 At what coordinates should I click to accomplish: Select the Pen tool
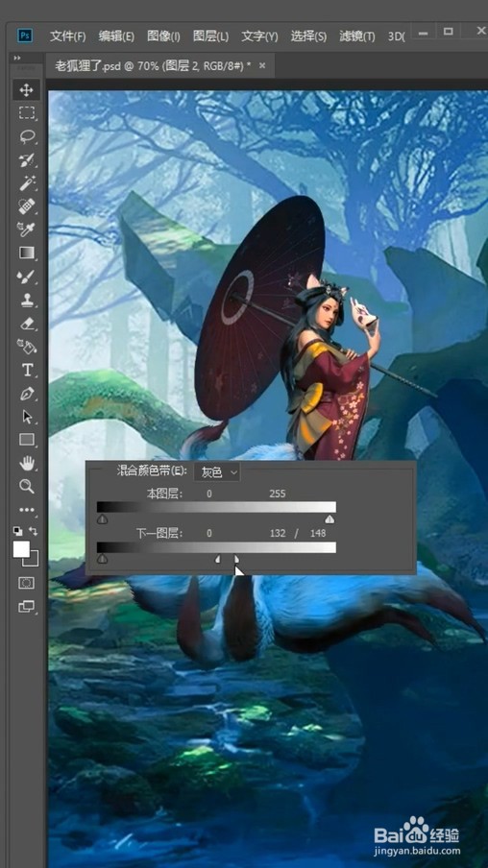(x=27, y=394)
